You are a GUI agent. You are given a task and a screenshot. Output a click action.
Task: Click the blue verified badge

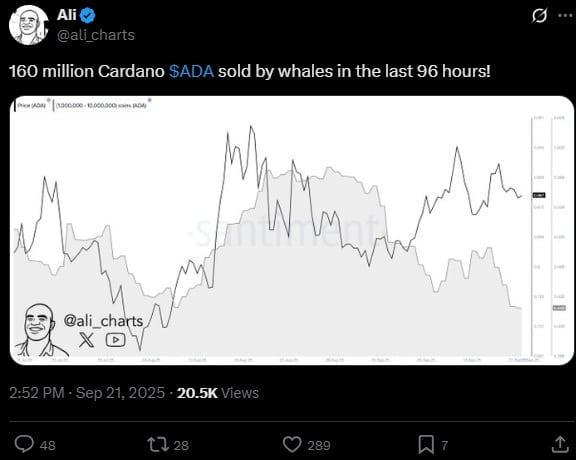tap(88, 15)
